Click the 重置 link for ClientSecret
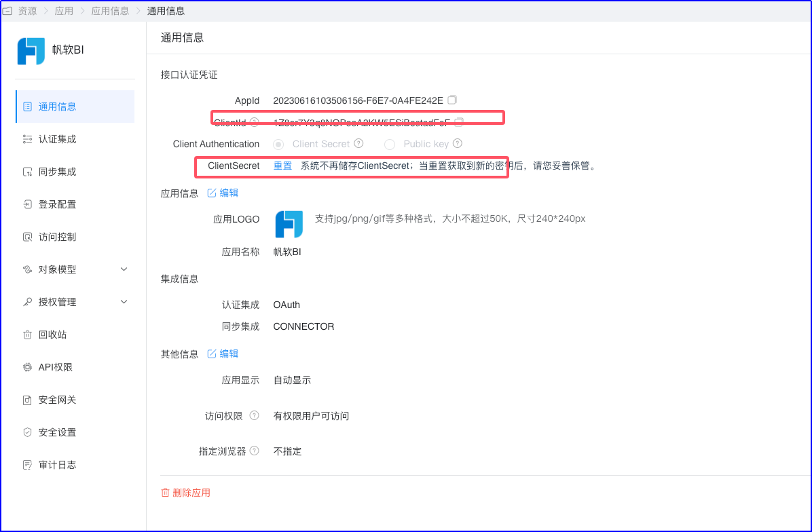 [x=282, y=166]
